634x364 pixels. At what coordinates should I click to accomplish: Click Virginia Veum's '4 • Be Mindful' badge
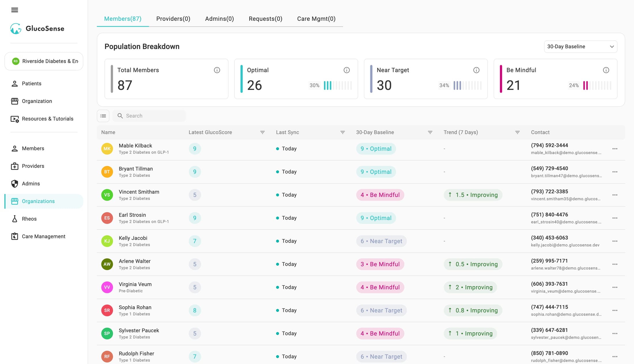380,287
